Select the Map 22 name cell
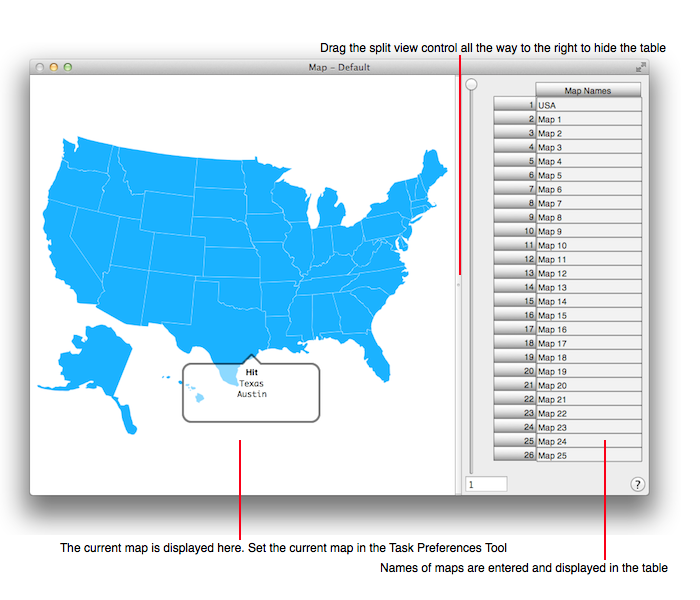 coord(588,413)
